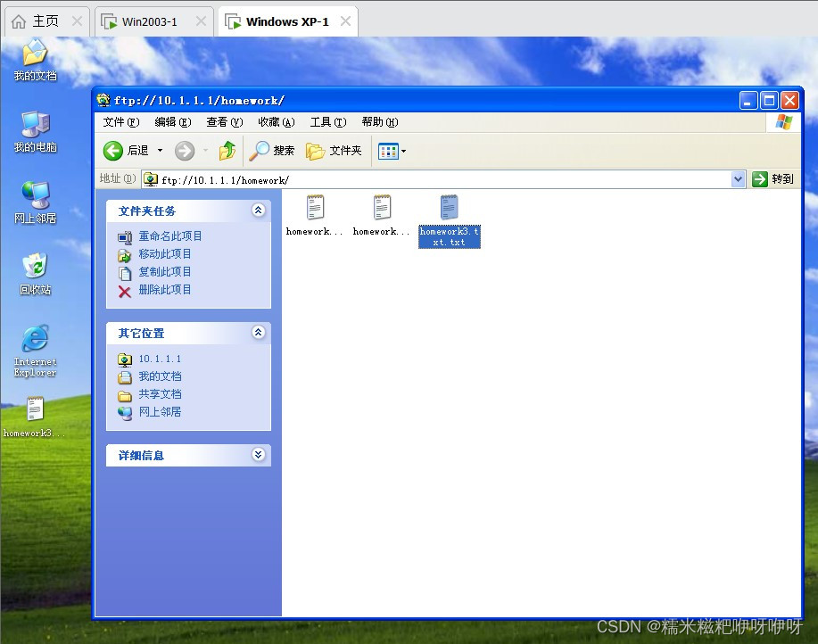The width and height of the screenshot is (818, 644).
Task: Click 回收站 recycle bin desktop icon
Action: 35,274
